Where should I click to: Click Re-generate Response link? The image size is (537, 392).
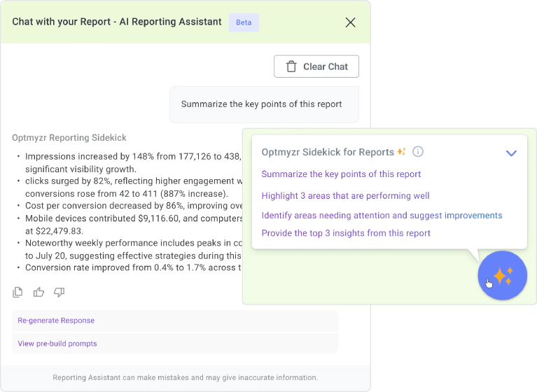pos(56,321)
